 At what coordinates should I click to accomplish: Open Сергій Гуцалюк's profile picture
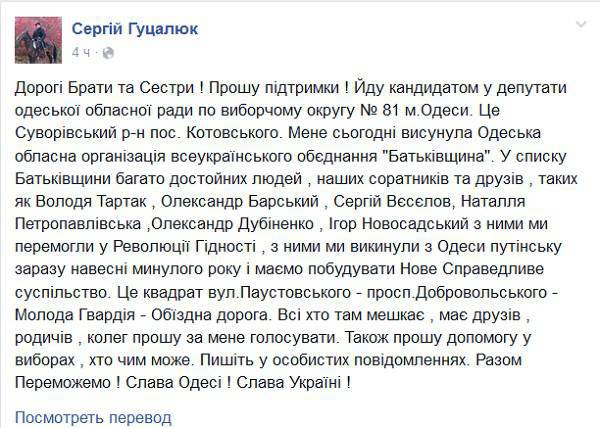pos(38,40)
